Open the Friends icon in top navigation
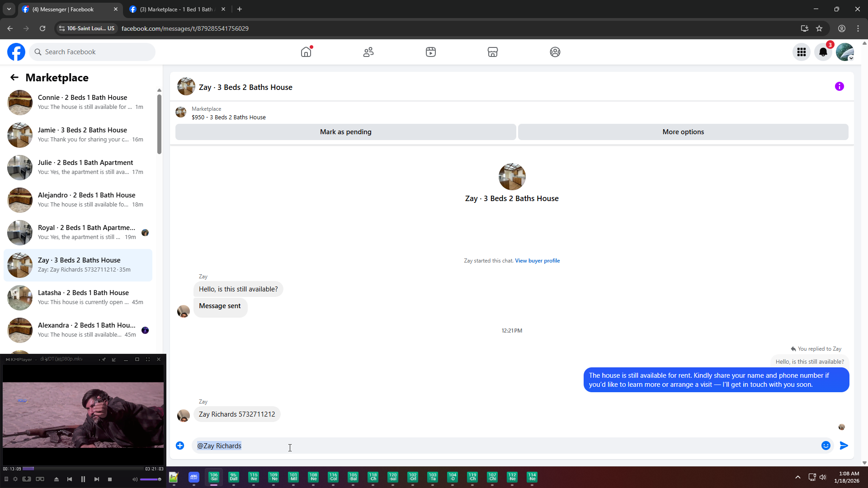 (x=368, y=52)
